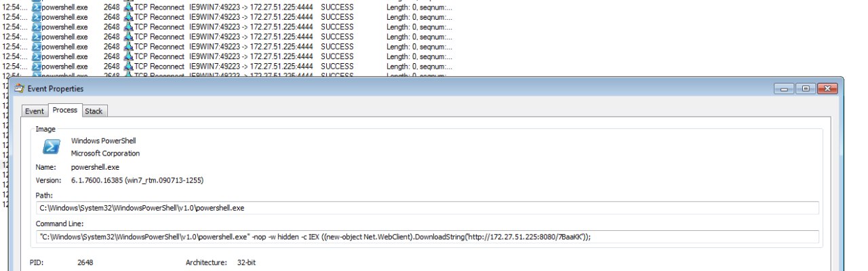Viewport: 868px width, 271px height.
Task: Maximize the Event Properties window
Action: 806,88
